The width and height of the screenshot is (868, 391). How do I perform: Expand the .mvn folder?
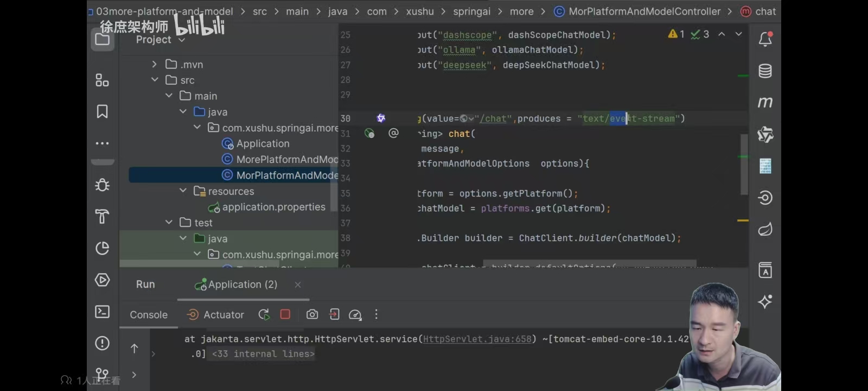click(155, 64)
